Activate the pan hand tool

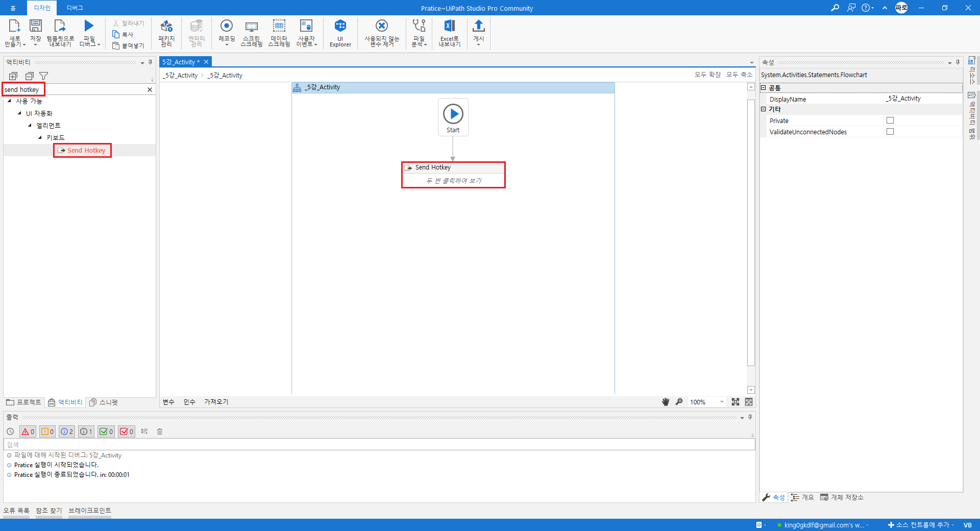coord(666,402)
